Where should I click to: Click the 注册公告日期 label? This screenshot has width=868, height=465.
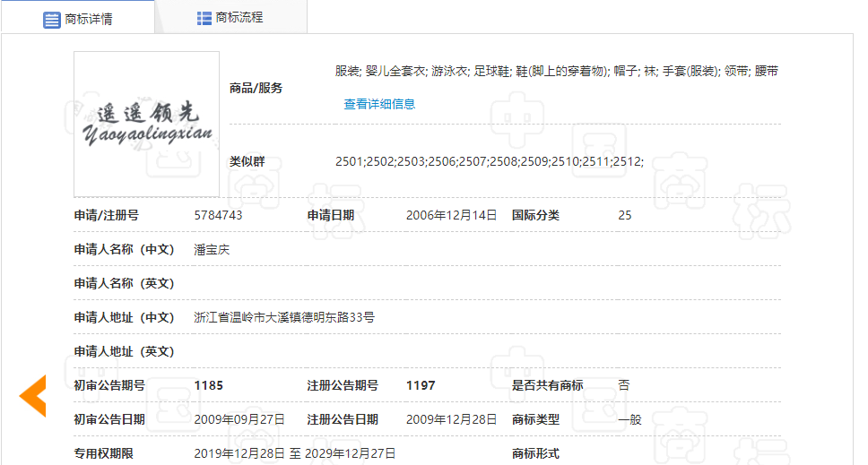(343, 419)
